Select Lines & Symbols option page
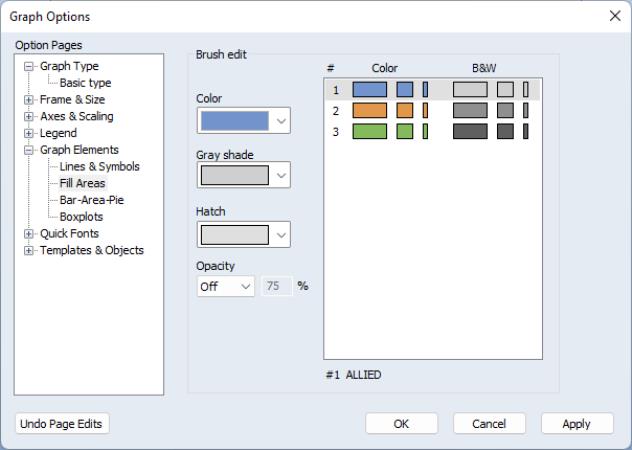This screenshot has width=632, height=450. click(99, 167)
